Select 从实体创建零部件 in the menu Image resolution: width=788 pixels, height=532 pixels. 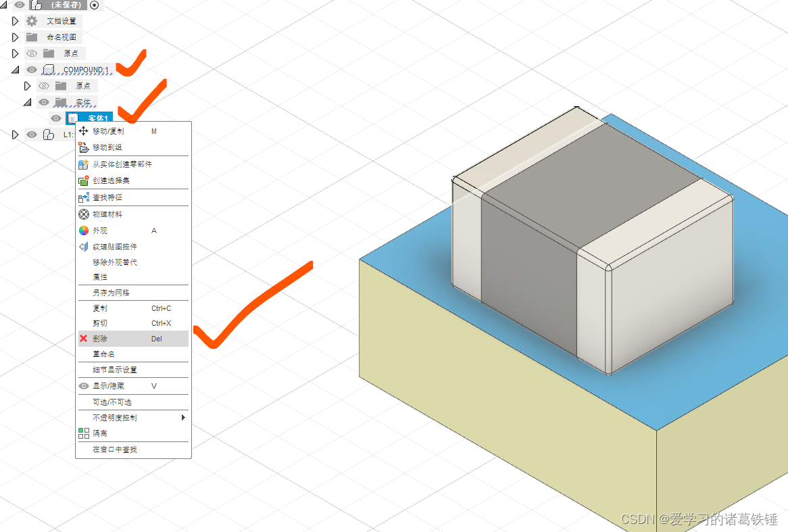[x=122, y=164]
